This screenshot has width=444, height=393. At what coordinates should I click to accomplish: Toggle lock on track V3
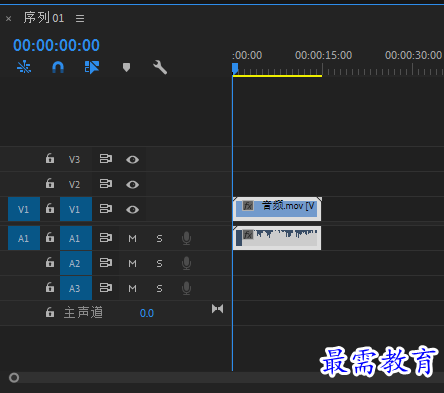coord(50,158)
